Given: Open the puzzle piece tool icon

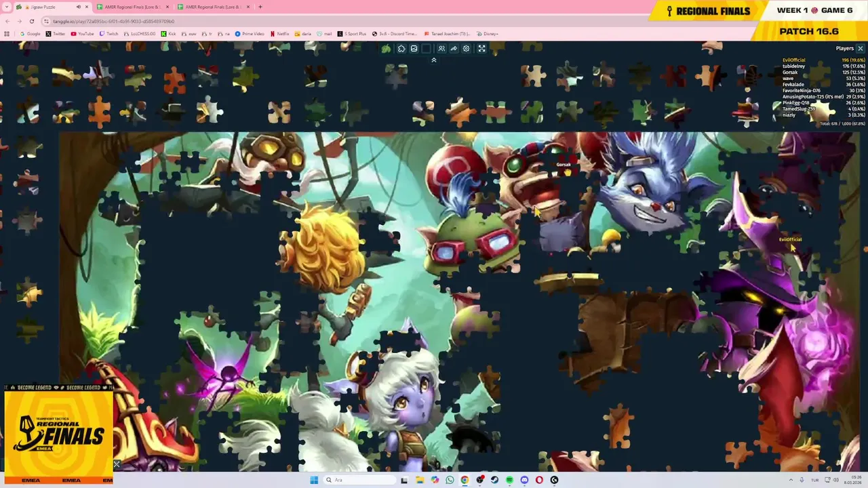Looking at the screenshot, I should 401,49.
